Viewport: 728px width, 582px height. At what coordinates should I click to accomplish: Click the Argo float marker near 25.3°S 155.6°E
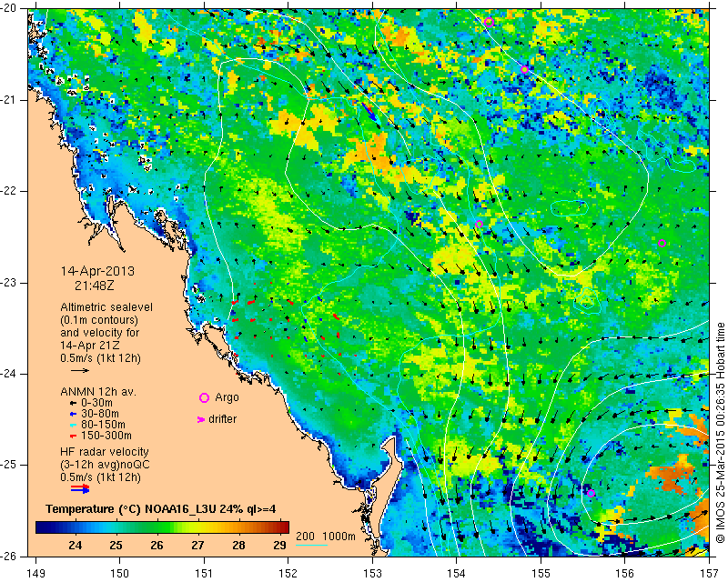click(x=591, y=493)
